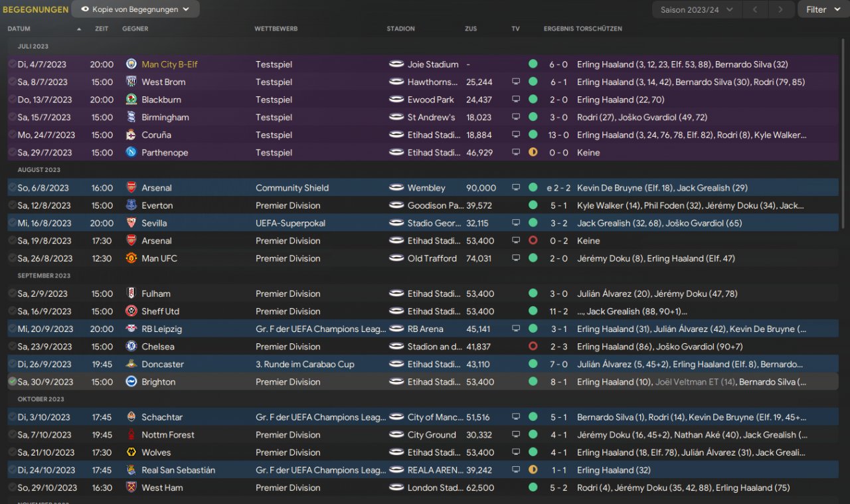The width and height of the screenshot is (850, 504).
Task: Click the Real San Sebastián club crest
Action: 131,470
